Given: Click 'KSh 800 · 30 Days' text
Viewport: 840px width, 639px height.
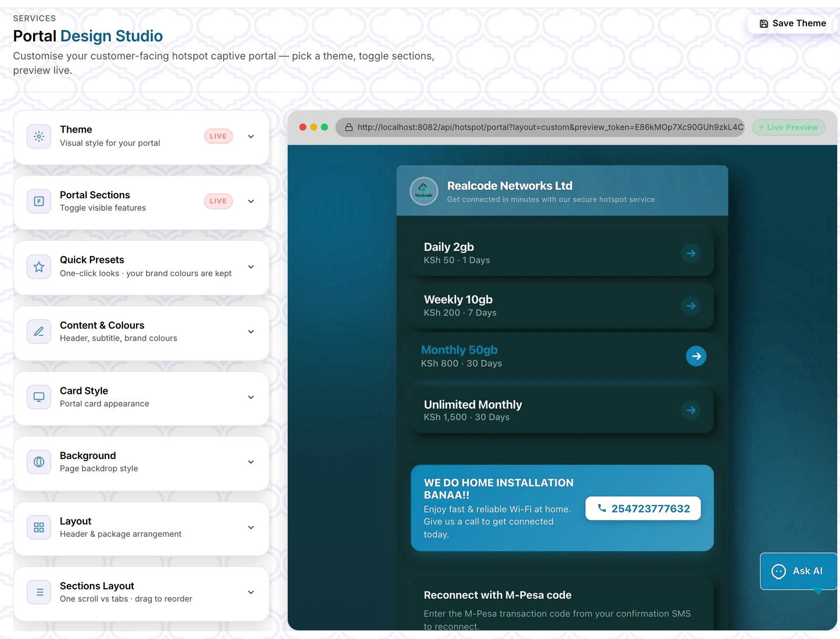Looking at the screenshot, I should [x=461, y=364].
